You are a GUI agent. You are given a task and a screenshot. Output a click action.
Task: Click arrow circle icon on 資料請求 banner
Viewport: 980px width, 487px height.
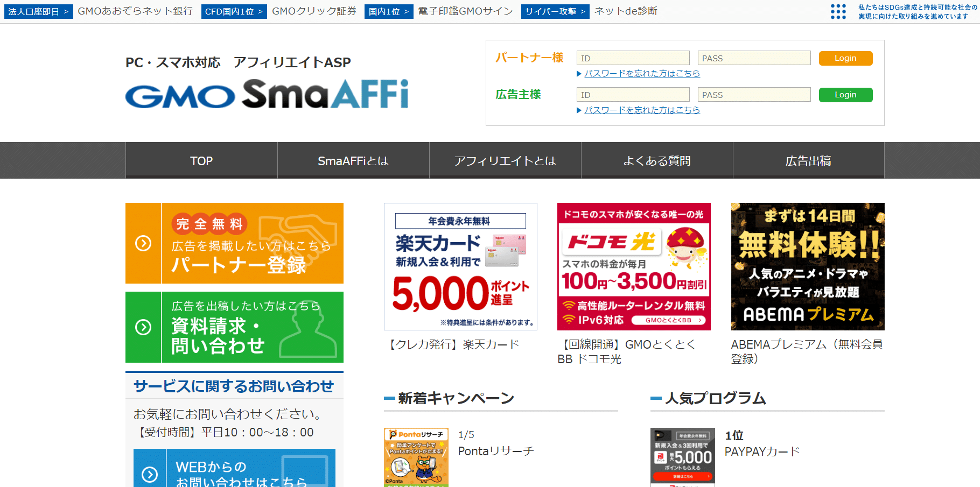[x=143, y=327]
